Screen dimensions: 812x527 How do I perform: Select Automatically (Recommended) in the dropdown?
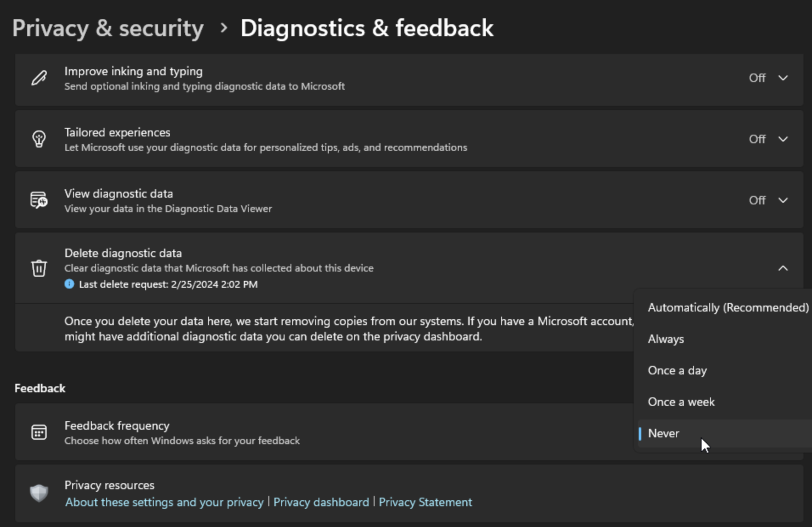pyautogui.click(x=725, y=308)
